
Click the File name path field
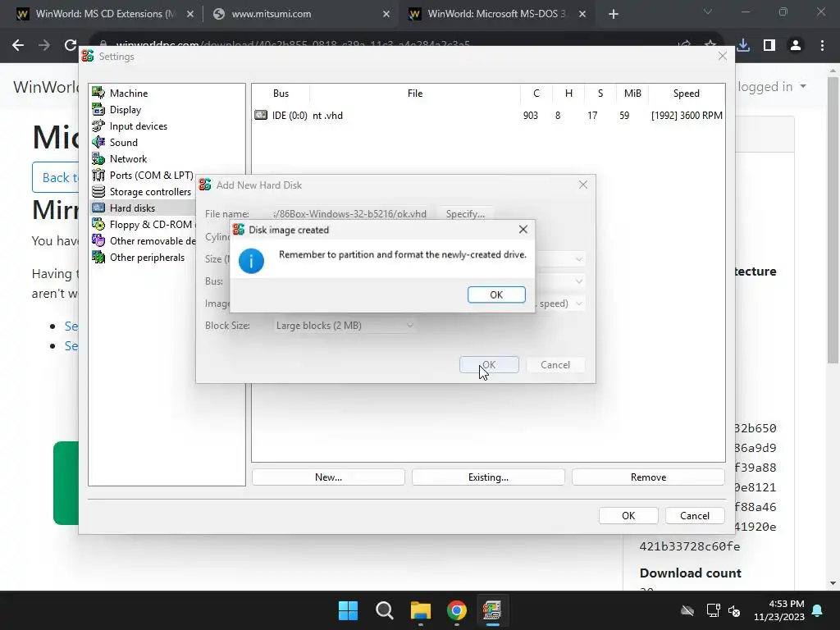pos(351,214)
